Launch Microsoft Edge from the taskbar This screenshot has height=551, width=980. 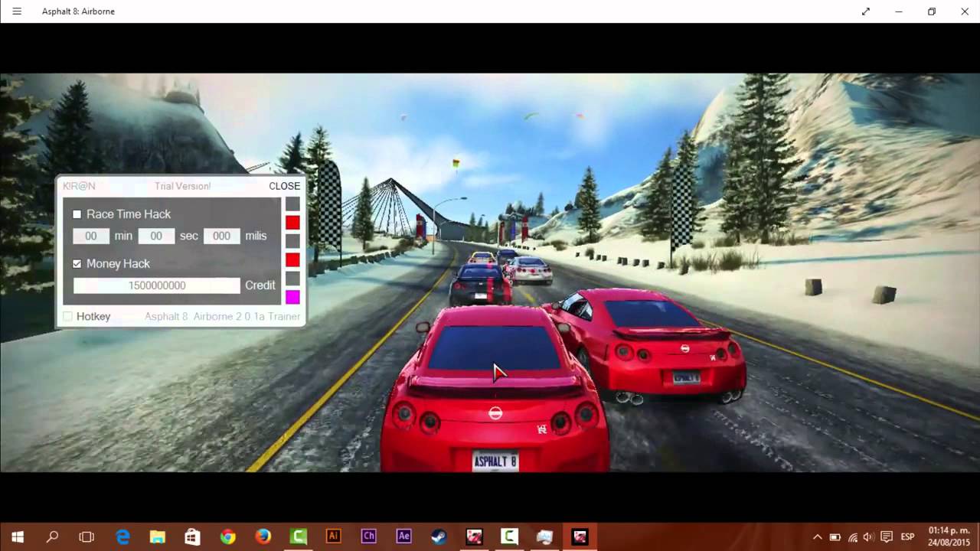(122, 536)
